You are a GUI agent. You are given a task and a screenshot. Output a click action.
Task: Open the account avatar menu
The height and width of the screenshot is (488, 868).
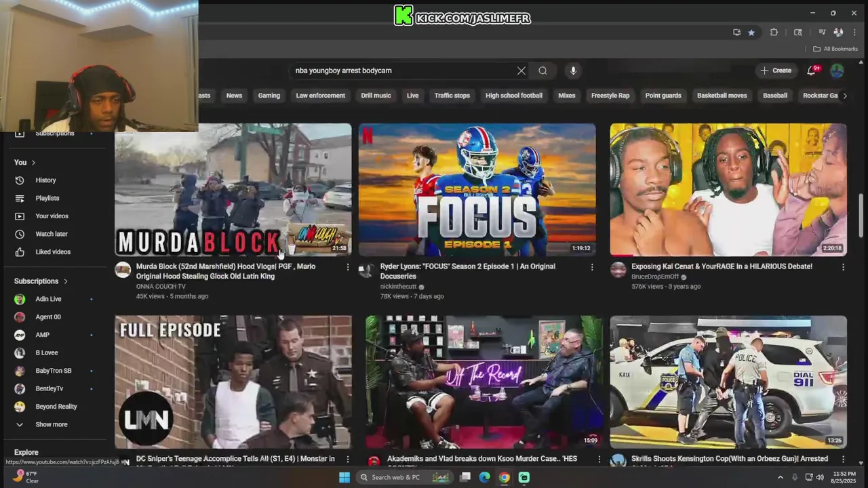pos(837,70)
